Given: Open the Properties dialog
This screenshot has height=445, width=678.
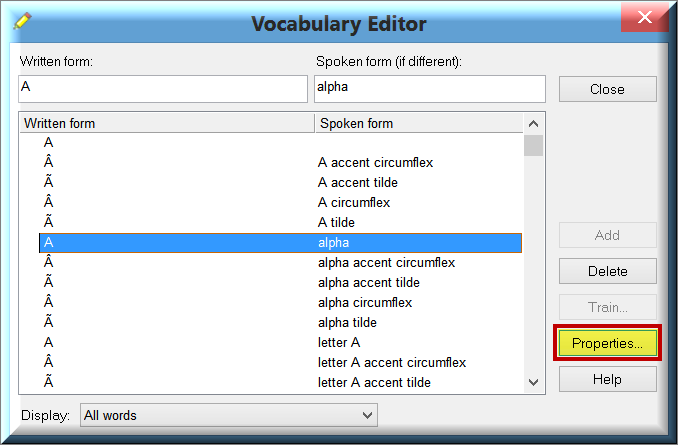Looking at the screenshot, I should (x=607, y=343).
